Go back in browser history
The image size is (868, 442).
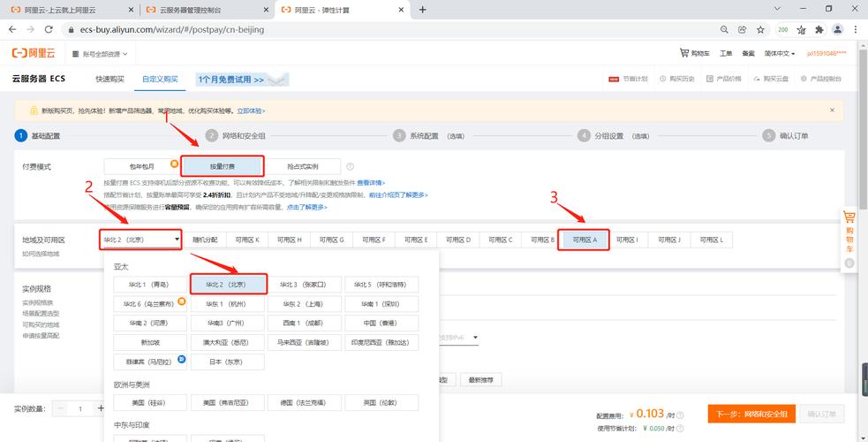(12, 29)
